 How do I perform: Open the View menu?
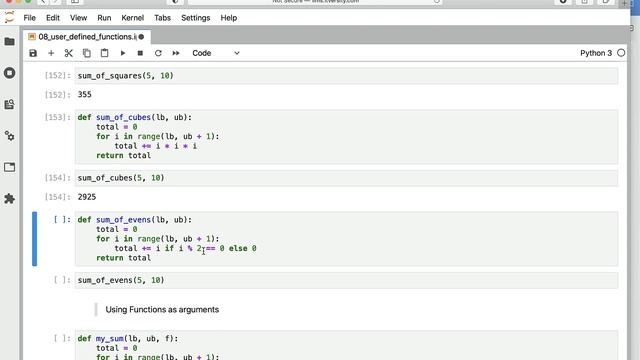(x=78, y=18)
